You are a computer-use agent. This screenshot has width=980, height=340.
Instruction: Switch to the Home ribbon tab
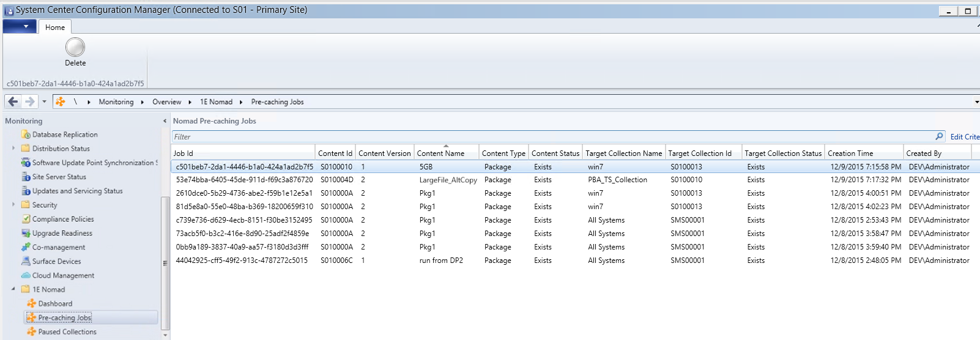[54, 28]
